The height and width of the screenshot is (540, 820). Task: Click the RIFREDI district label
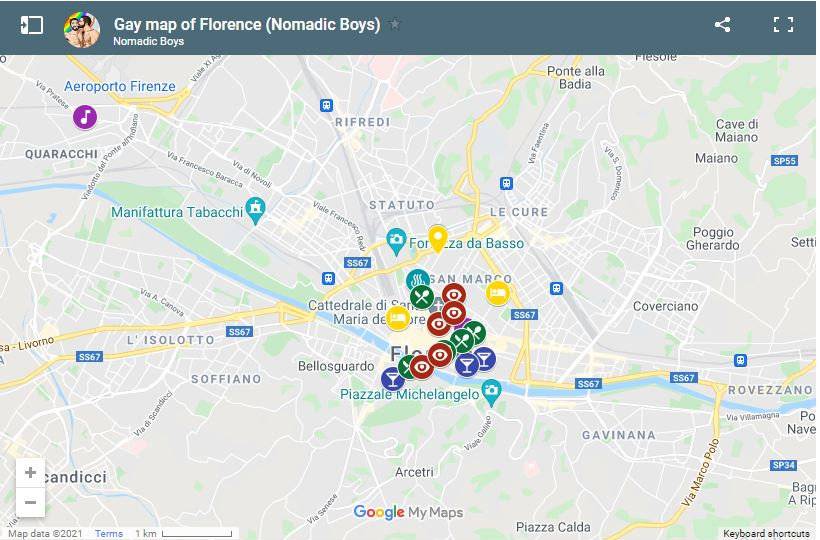coord(362,122)
